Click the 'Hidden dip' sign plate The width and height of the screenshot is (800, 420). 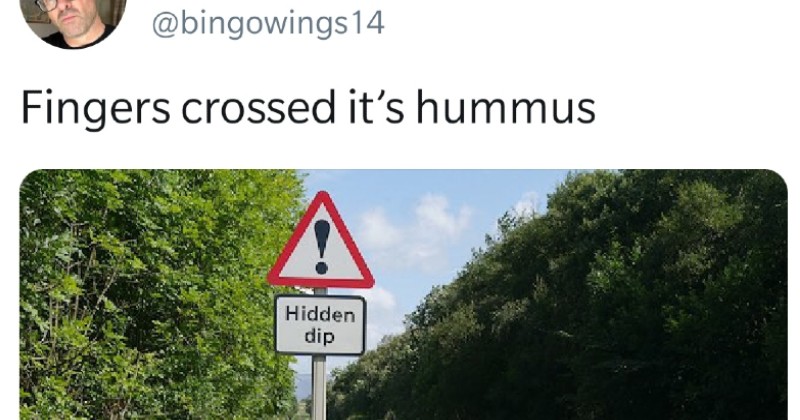[320, 325]
